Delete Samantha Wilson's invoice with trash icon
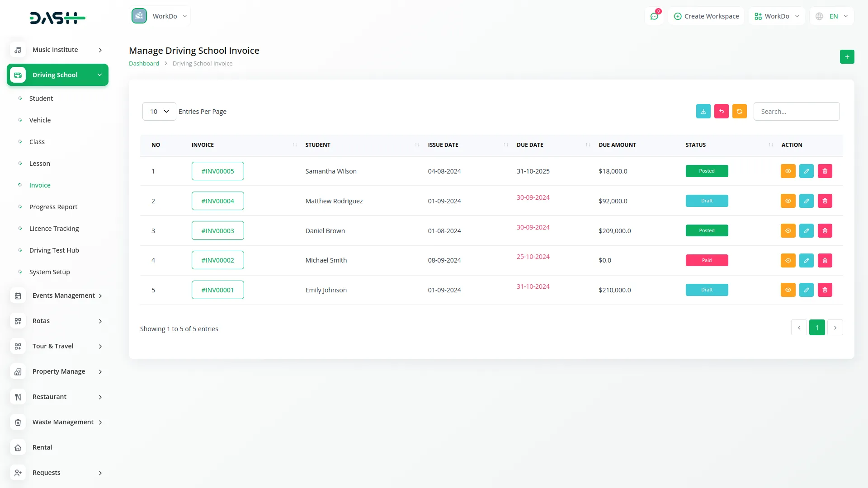The height and width of the screenshot is (488, 868). click(x=825, y=171)
